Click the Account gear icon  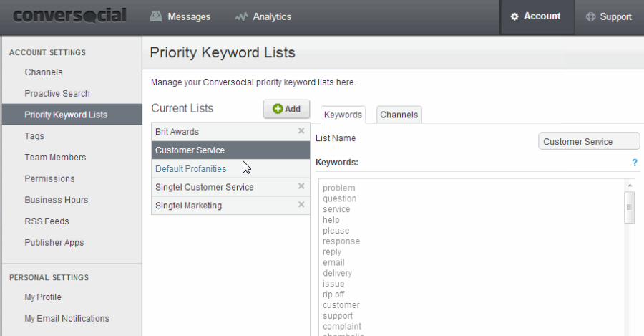click(x=514, y=16)
